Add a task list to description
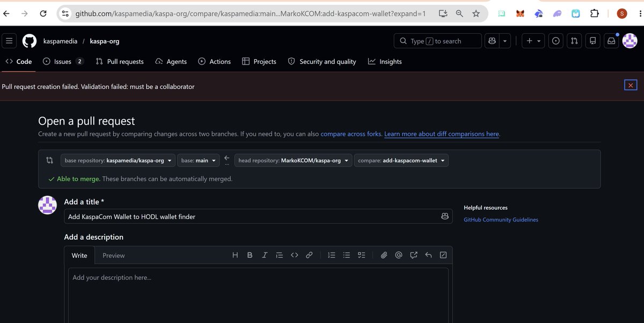Image resolution: width=644 pixels, height=323 pixels. [x=361, y=255]
